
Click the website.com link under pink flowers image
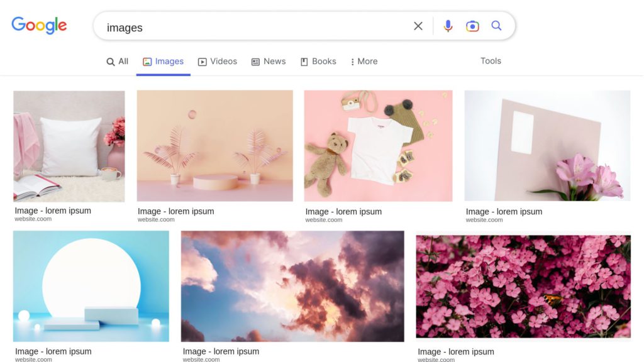pyautogui.click(x=436, y=359)
